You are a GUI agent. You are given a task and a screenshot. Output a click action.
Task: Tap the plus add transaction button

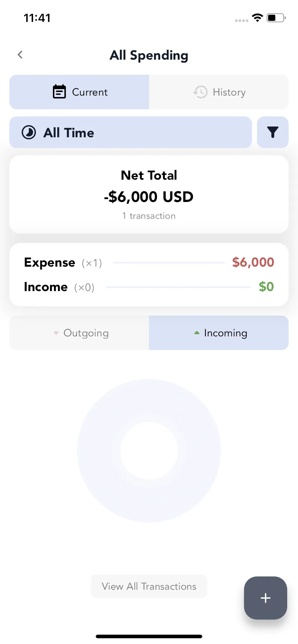point(266,598)
